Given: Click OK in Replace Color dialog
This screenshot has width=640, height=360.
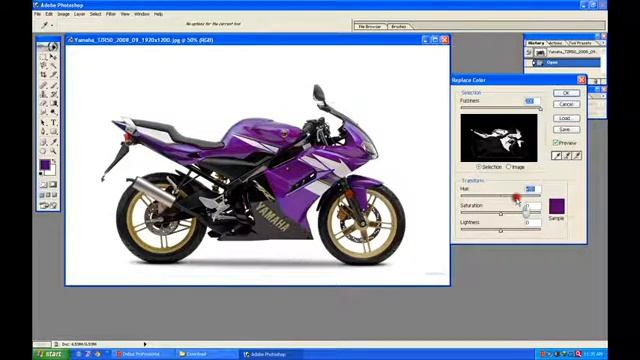Looking at the screenshot, I should click(567, 93).
